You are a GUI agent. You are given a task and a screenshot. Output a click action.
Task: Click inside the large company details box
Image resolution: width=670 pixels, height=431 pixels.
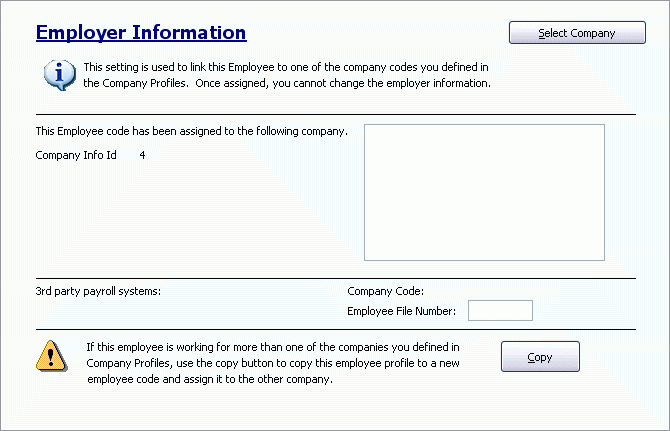pos(484,192)
